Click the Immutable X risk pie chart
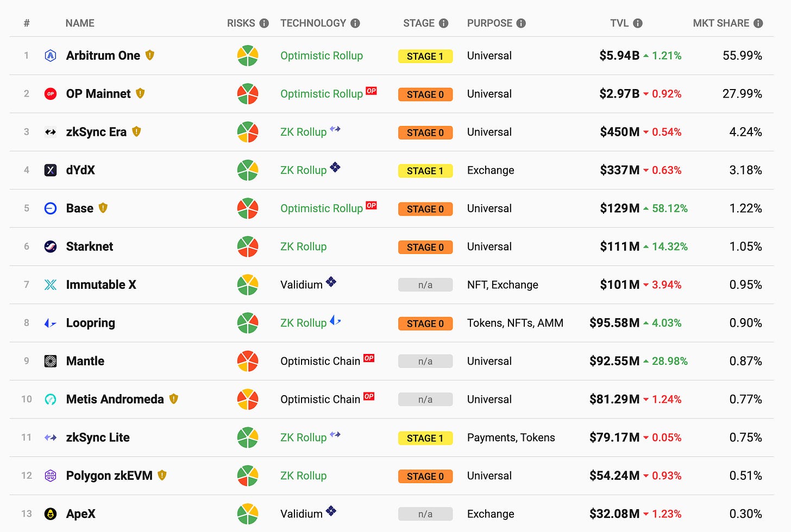 [x=248, y=284]
